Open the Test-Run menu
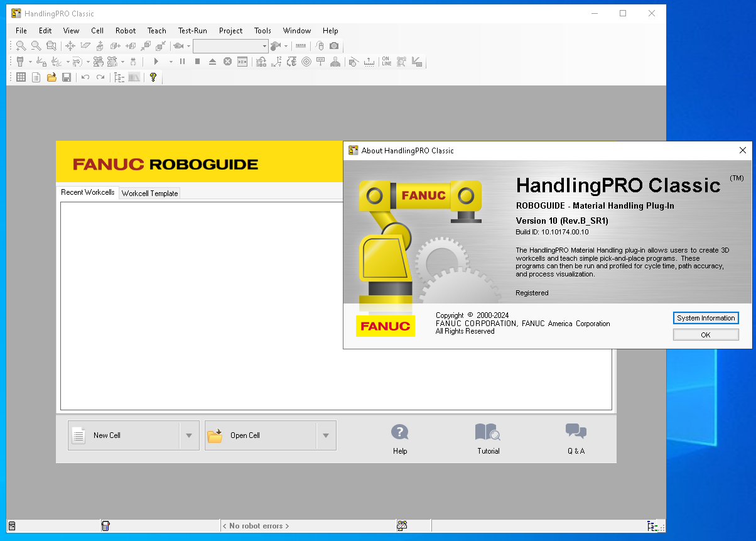This screenshot has height=541, width=756. [192, 30]
